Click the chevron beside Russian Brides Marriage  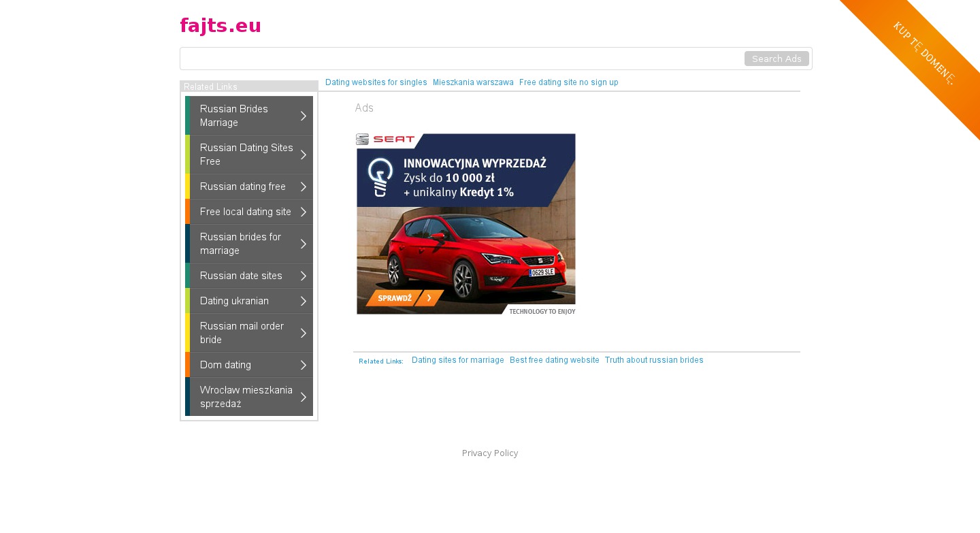[x=304, y=116]
